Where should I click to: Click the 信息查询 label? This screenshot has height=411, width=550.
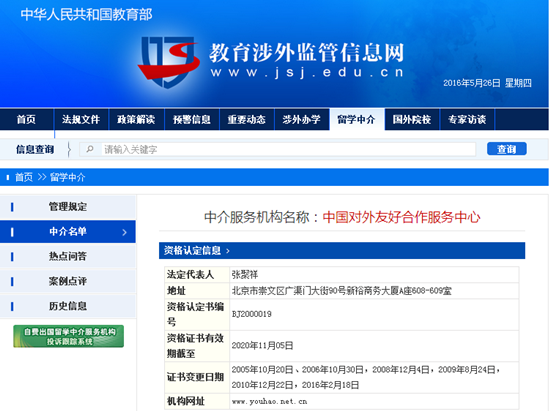35,149
